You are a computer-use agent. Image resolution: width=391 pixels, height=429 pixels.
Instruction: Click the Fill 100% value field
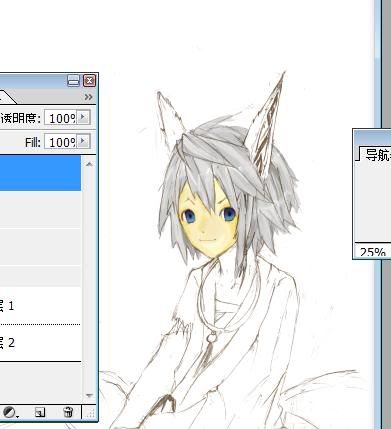(x=61, y=142)
